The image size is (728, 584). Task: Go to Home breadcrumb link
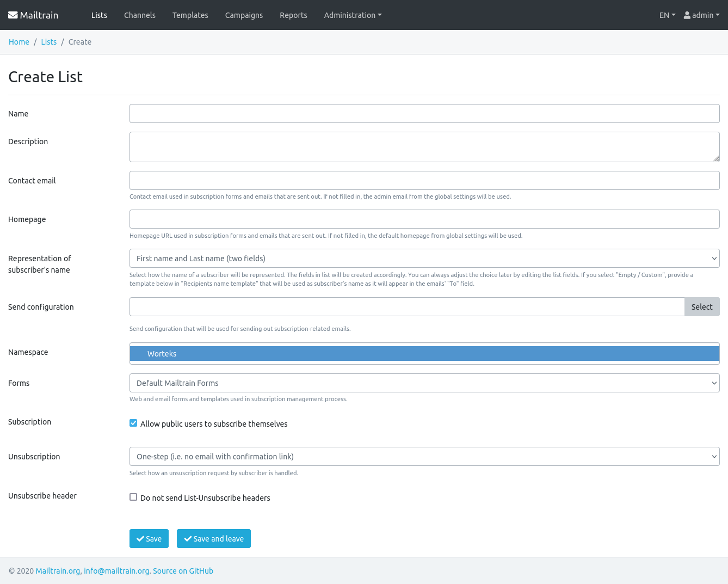[19, 42]
